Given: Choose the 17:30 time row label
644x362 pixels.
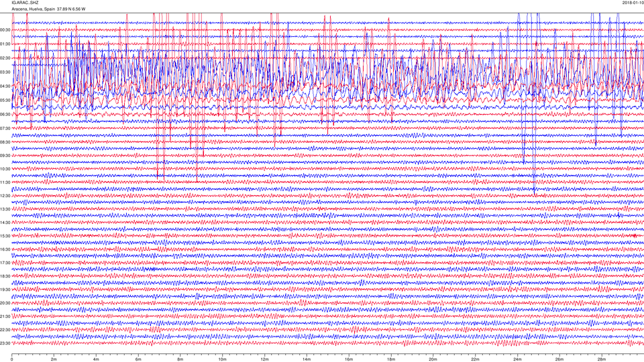Looking at the screenshot, I should (x=5, y=263).
